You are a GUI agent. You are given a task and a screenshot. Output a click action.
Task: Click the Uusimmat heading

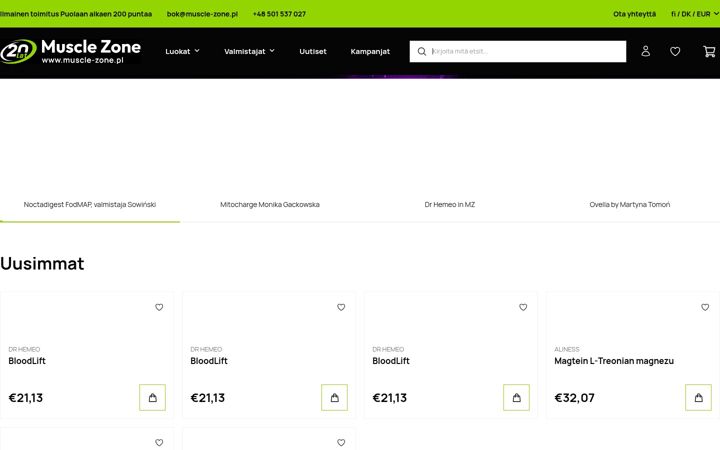42,264
